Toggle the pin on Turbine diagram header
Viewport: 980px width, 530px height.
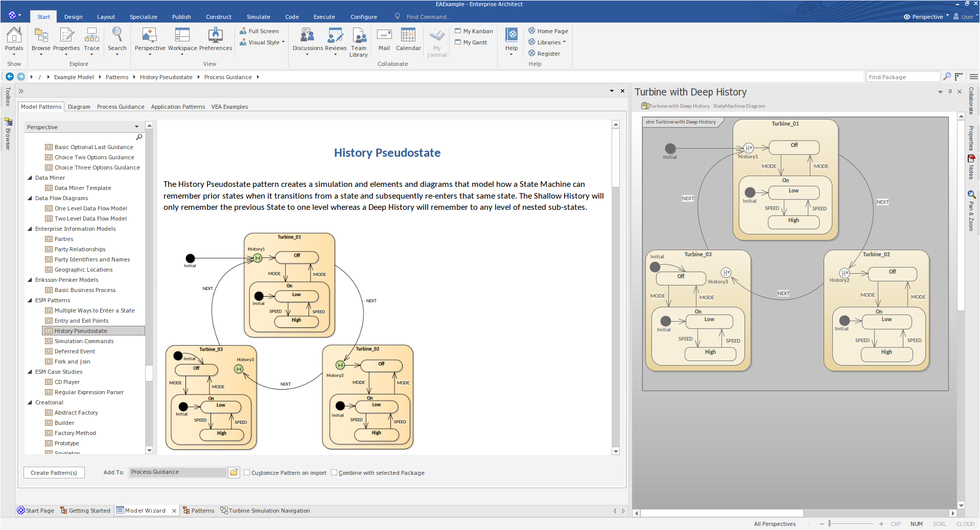950,92
